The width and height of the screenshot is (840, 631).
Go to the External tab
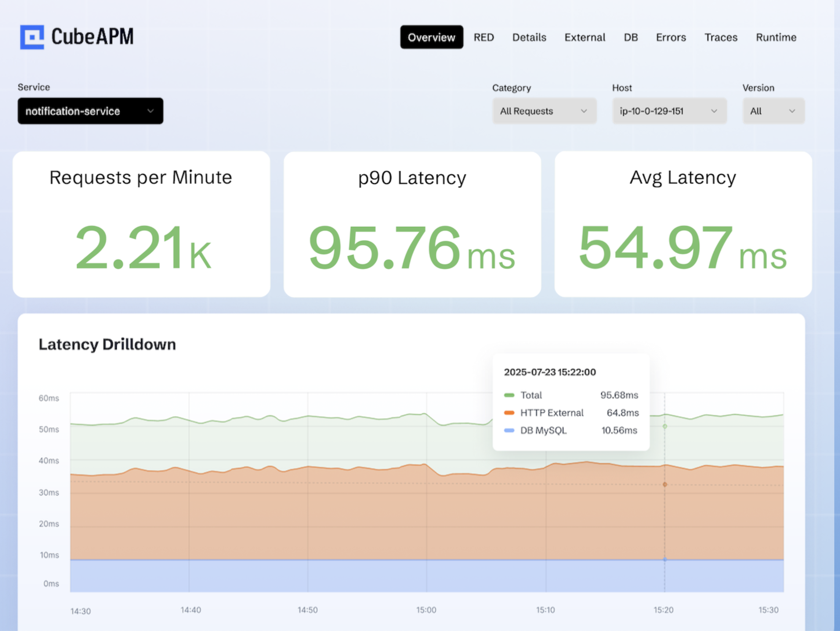click(x=584, y=37)
